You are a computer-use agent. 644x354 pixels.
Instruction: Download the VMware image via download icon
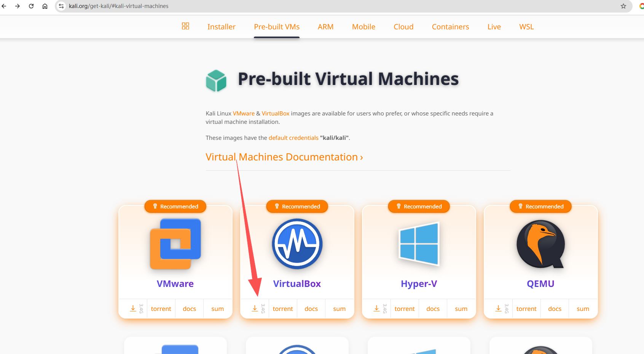[x=133, y=308]
